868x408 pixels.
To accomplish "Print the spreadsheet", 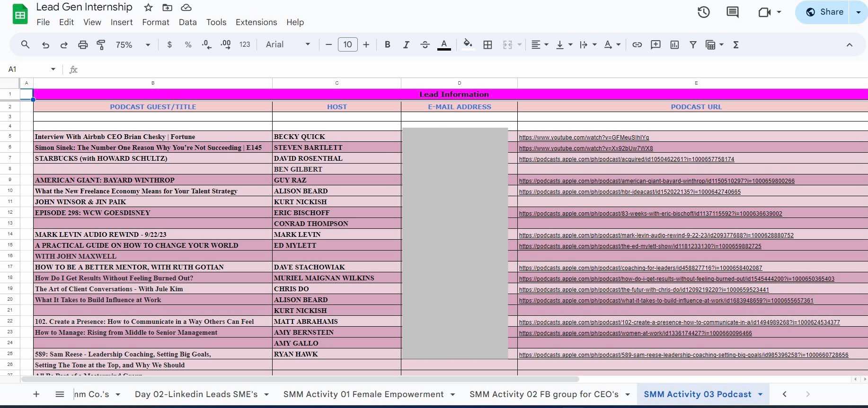I will pos(83,45).
